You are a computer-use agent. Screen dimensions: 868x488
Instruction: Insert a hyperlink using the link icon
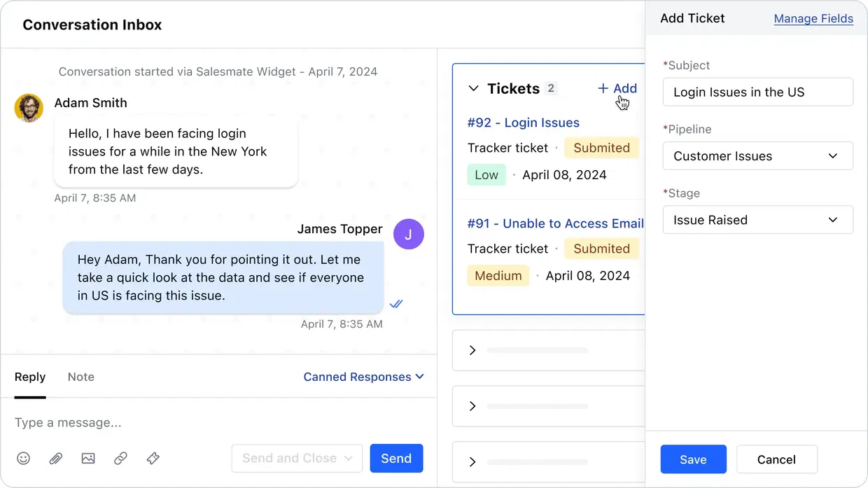[x=120, y=458]
